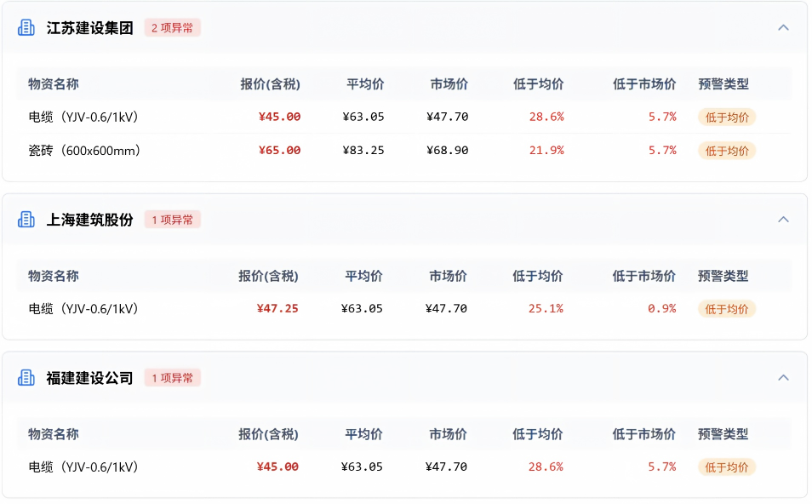Image resolution: width=812 pixels, height=504 pixels.
Task: Click 低于均价 tag in 福建建设公司 table
Action: pyautogui.click(x=727, y=467)
